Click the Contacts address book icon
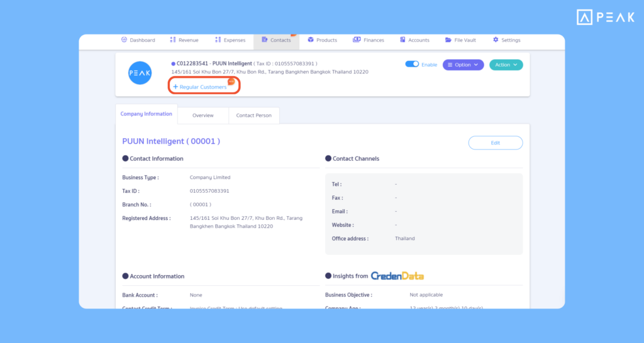Screen dimensions: 644x343 (x=265, y=40)
